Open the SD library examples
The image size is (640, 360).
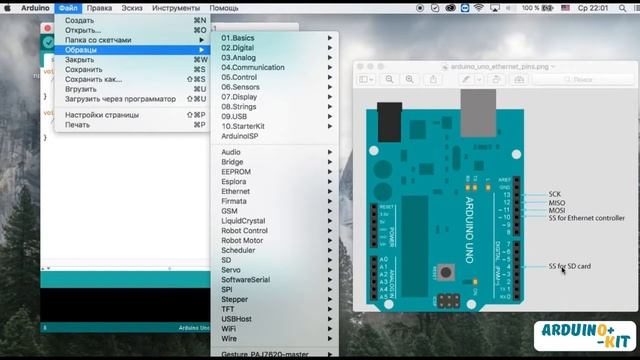(x=275, y=260)
